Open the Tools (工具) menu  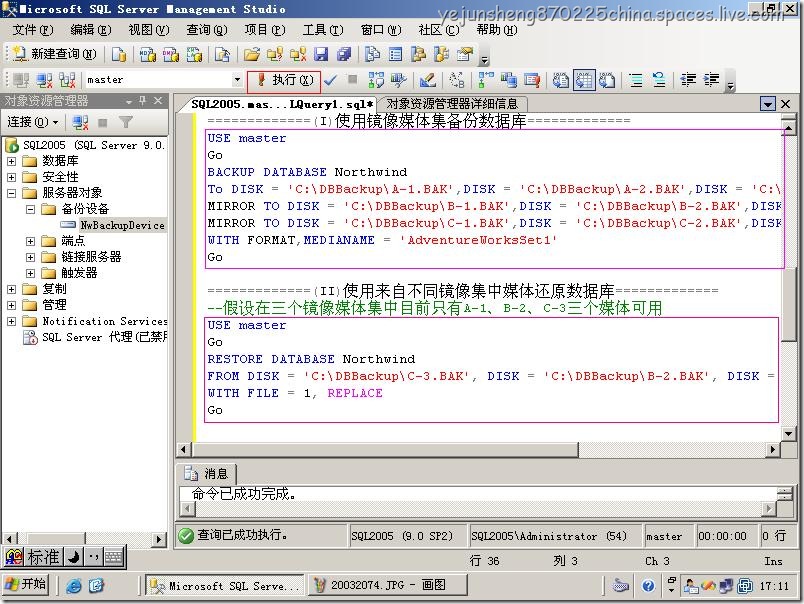tap(323, 30)
